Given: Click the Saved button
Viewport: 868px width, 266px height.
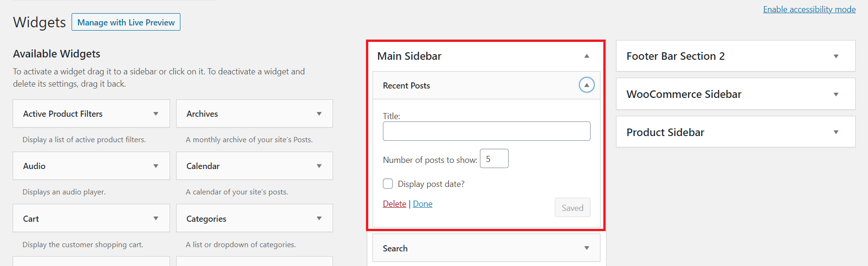Looking at the screenshot, I should 572,208.
